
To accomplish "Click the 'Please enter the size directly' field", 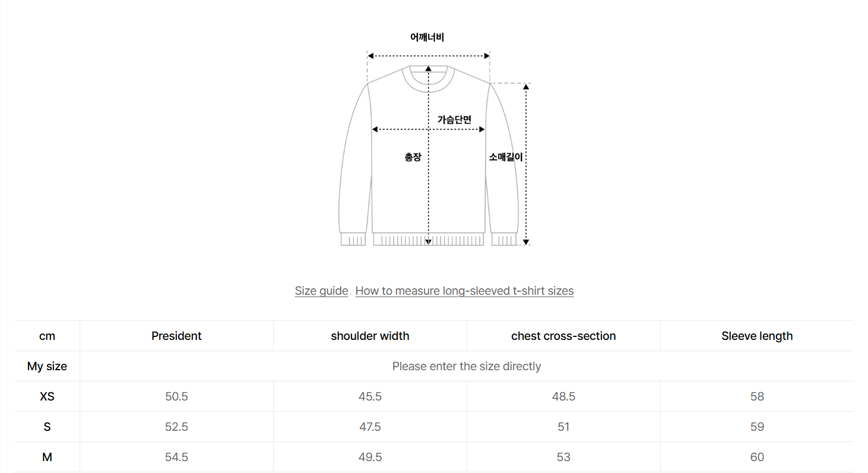I will 467,366.
